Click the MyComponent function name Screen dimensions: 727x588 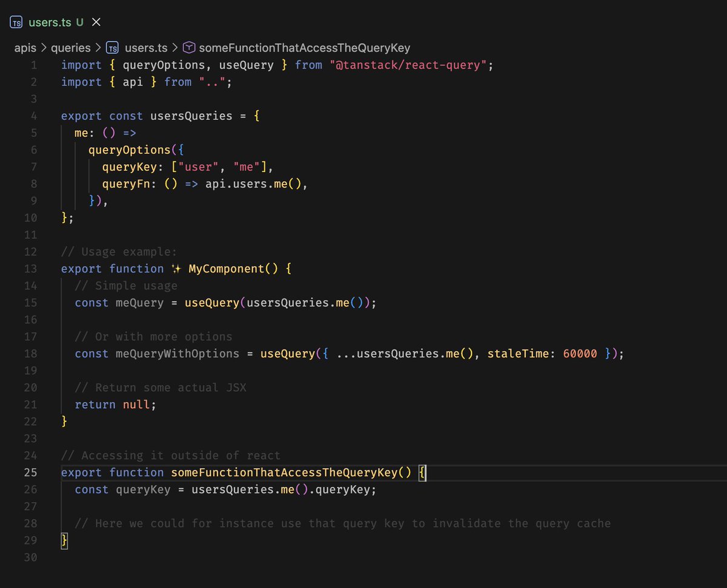pos(225,268)
